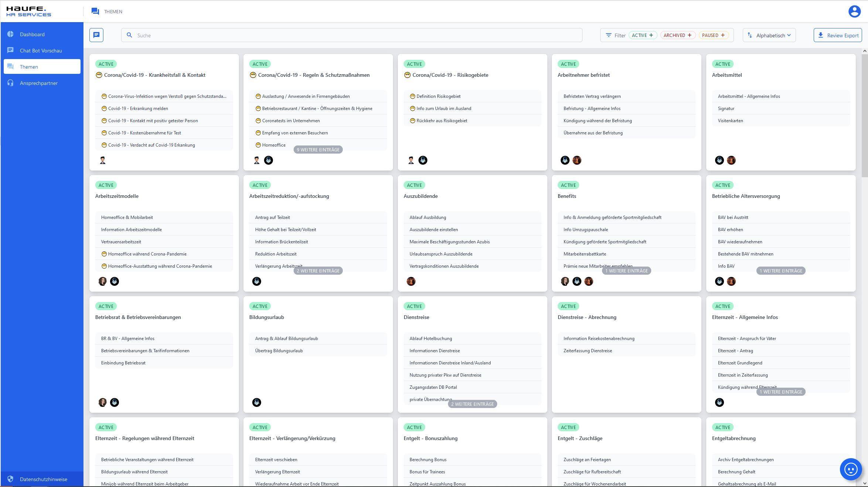Click the message/chat compose icon top-left
868x487 pixels.
click(96, 35)
